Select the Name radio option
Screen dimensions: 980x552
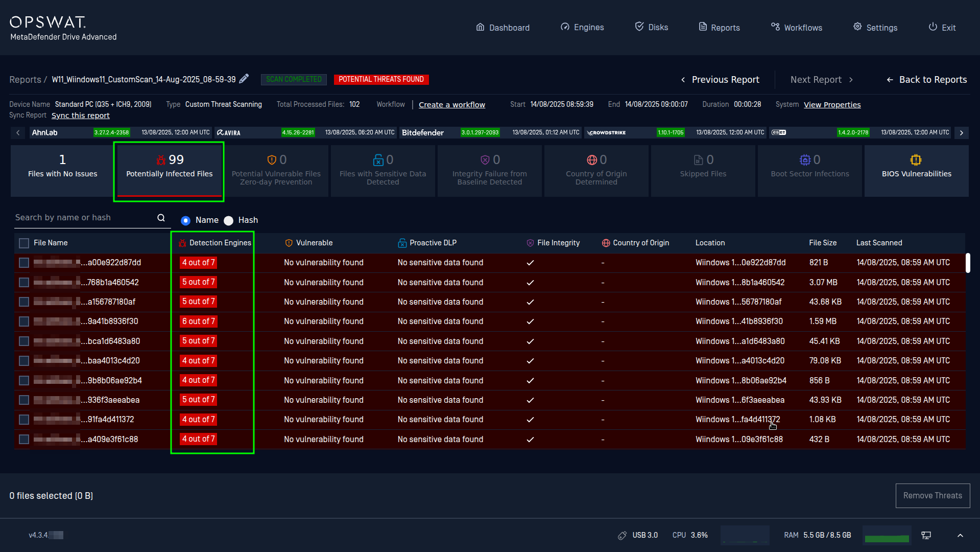(186, 220)
